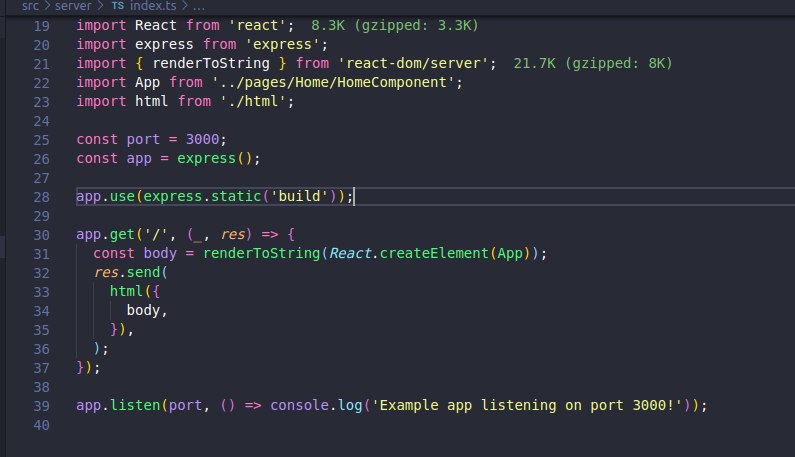
Task: Click res.send on line 32
Action: pos(127,272)
